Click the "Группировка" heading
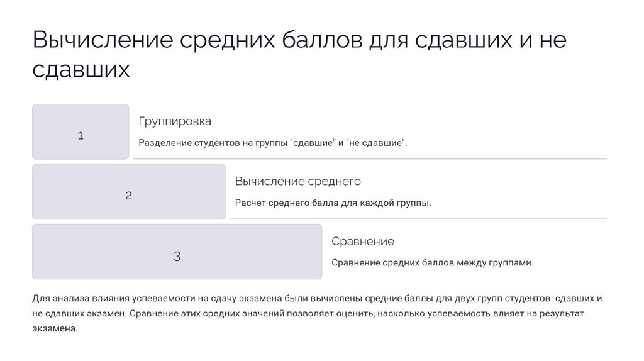 click(175, 121)
